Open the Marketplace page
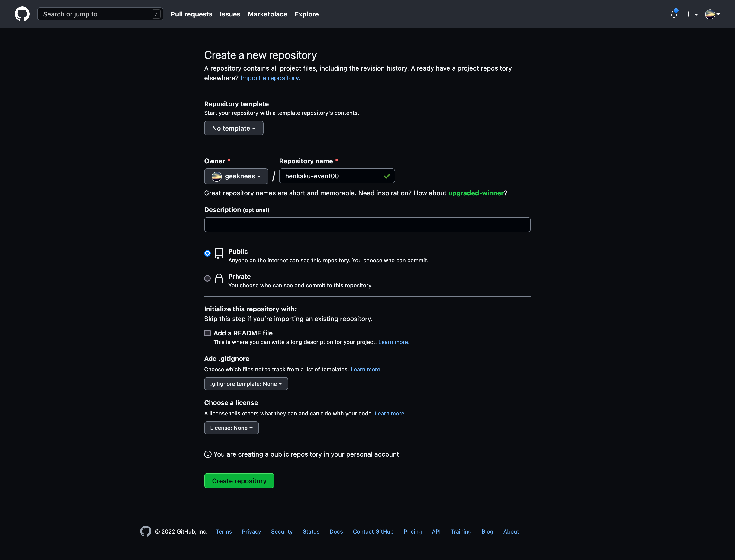Screen dimensions: 735x560 pos(267,14)
